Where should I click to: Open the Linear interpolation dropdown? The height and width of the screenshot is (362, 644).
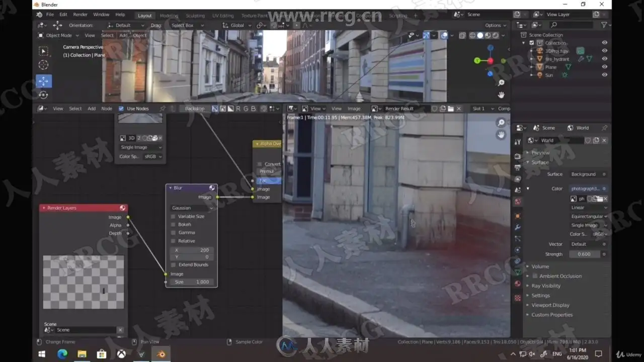[x=589, y=208]
